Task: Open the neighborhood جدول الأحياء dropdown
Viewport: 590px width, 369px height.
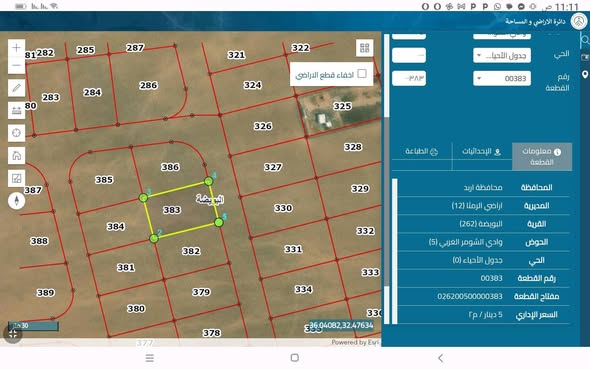Action: 502,56
